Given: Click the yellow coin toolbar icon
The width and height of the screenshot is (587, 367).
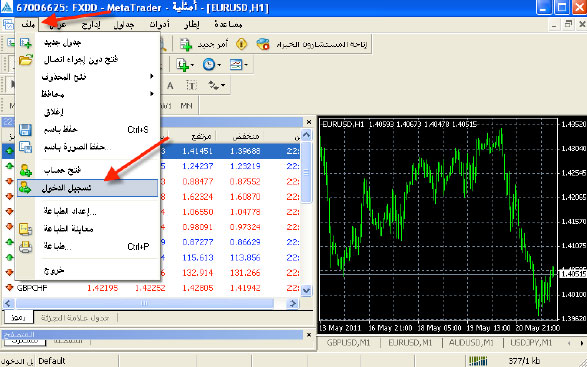Looking at the screenshot, I should tap(241, 44).
